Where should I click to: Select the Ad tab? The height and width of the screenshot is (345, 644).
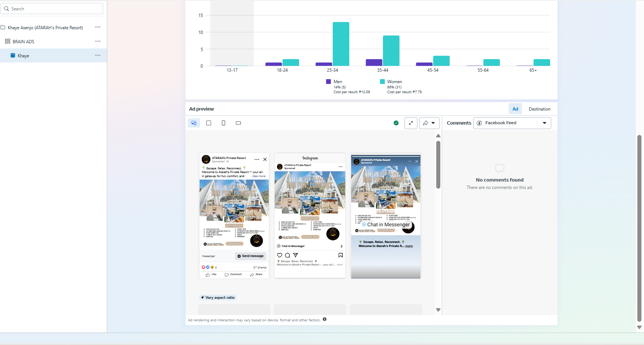click(515, 109)
